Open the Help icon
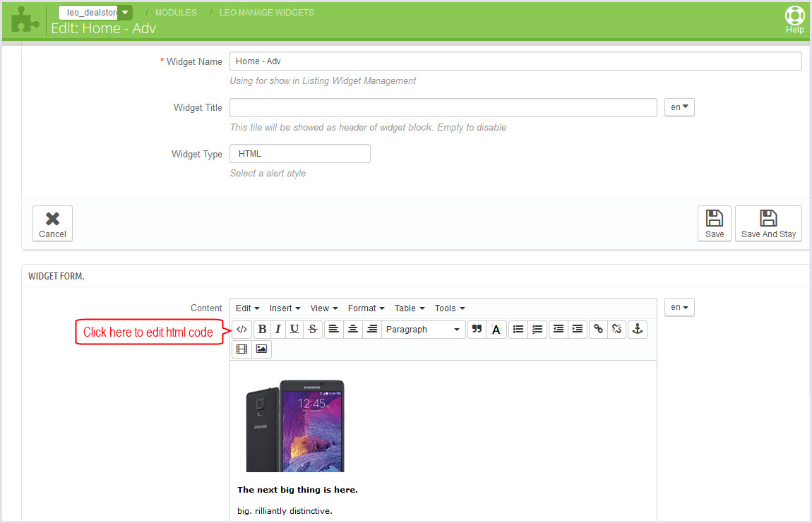812x523 pixels. pyautogui.click(x=794, y=20)
